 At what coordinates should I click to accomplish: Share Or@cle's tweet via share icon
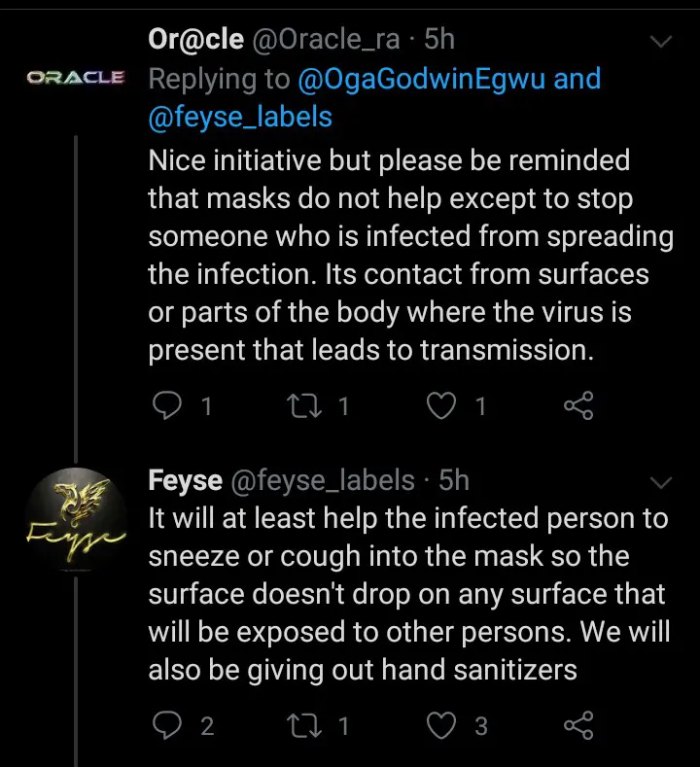coord(578,405)
